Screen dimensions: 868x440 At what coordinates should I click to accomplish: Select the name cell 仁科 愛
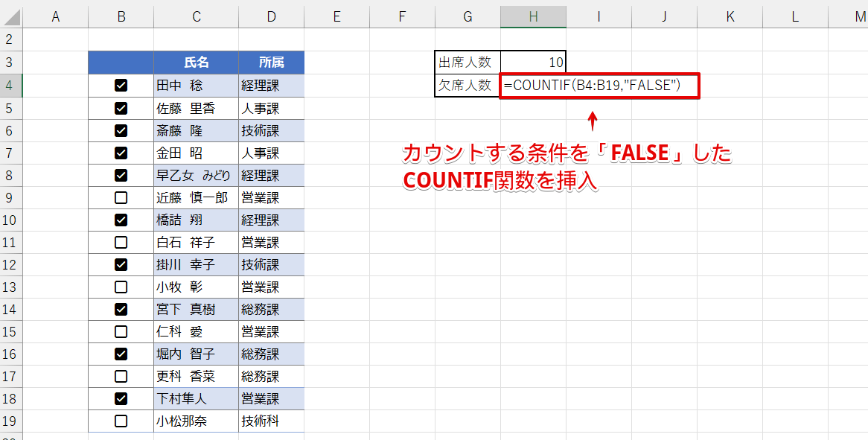pos(197,331)
